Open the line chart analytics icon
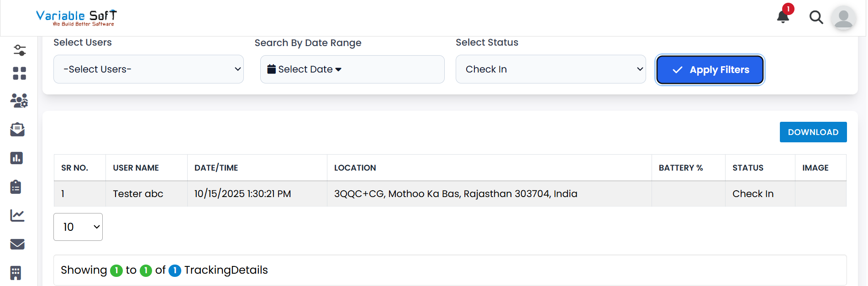The image size is (868, 286). (17, 215)
